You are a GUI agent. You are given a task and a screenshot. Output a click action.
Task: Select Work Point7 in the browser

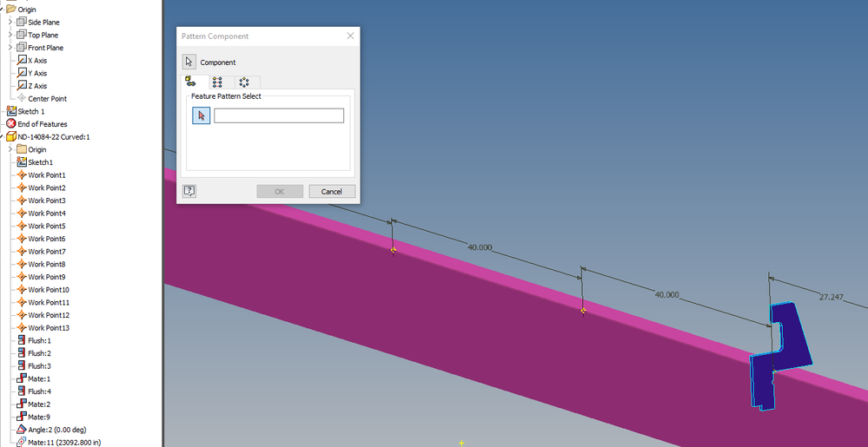point(47,251)
